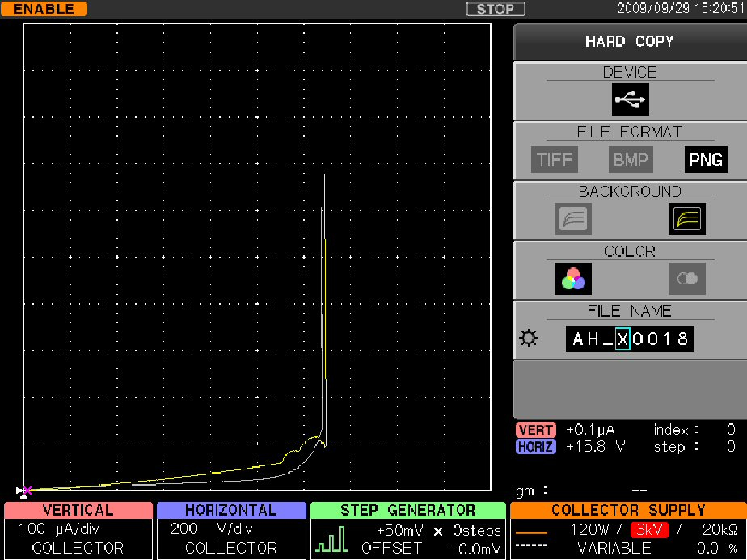Viewport: 747px width, 560px height.
Task: Select the black background waveform icon
Action: click(687, 219)
